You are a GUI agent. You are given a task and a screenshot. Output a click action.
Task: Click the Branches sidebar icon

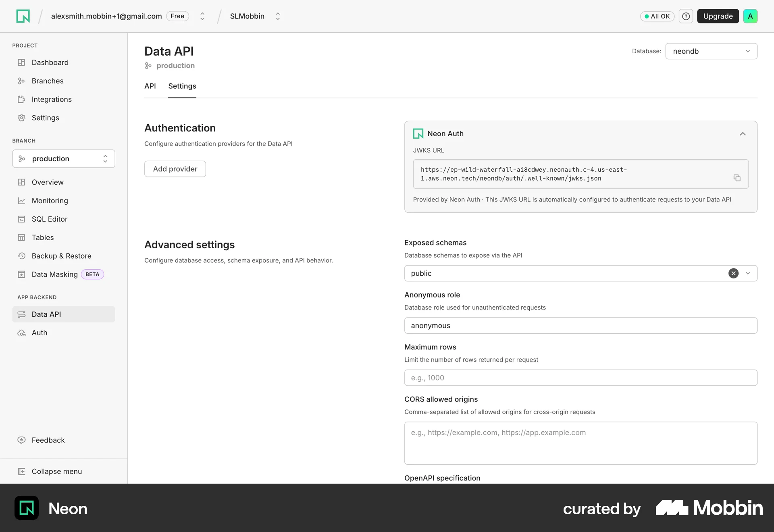tap(21, 81)
